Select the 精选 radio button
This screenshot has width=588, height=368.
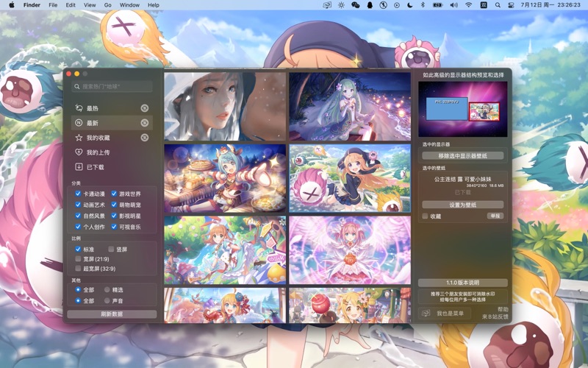point(107,289)
